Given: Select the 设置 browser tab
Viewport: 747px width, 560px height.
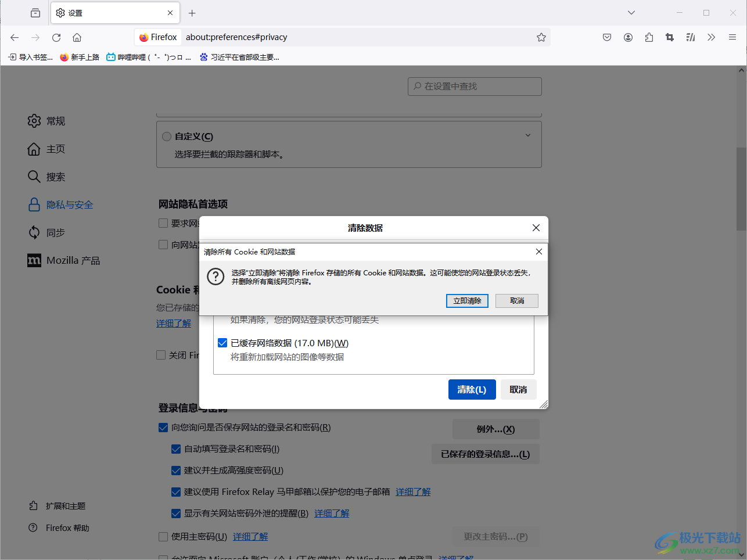Looking at the screenshot, I should point(115,13).
